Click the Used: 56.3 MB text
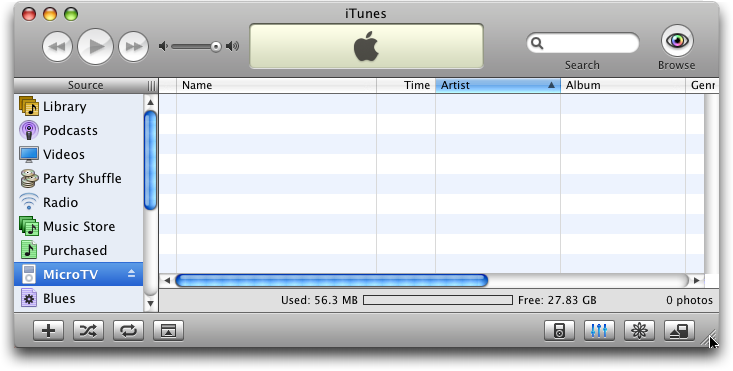The height and width of the screenshot is (371, 733). (319, 300)
